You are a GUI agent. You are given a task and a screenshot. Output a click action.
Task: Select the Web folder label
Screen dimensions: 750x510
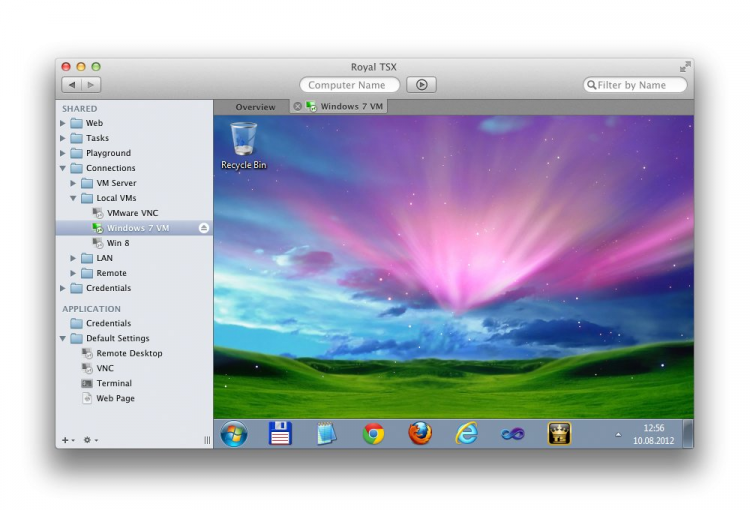[x=94, y=123]
